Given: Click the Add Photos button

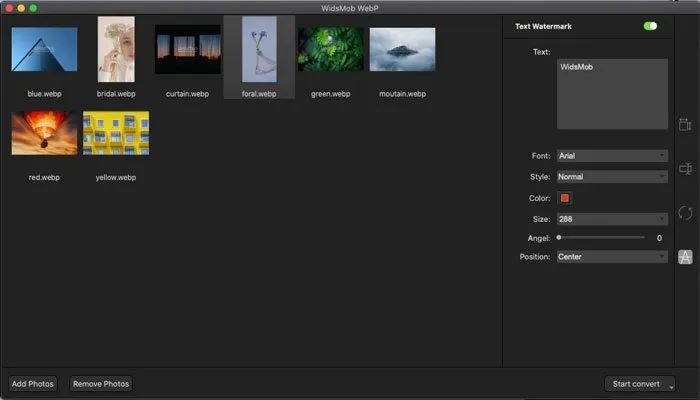Looking at the screenshot, I should click(33, 384).
